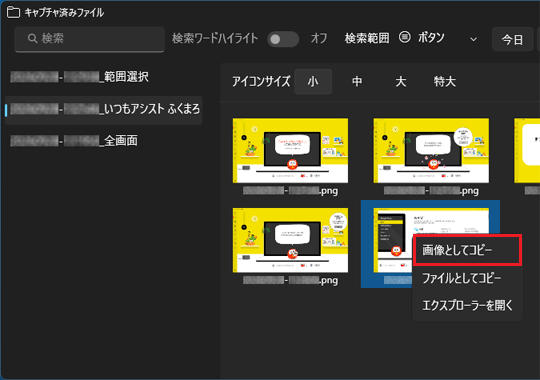Screen dimensions: 540x380
Task: Choose ファイルとしてコピー from context menu
Action: (x=467, y=278)
